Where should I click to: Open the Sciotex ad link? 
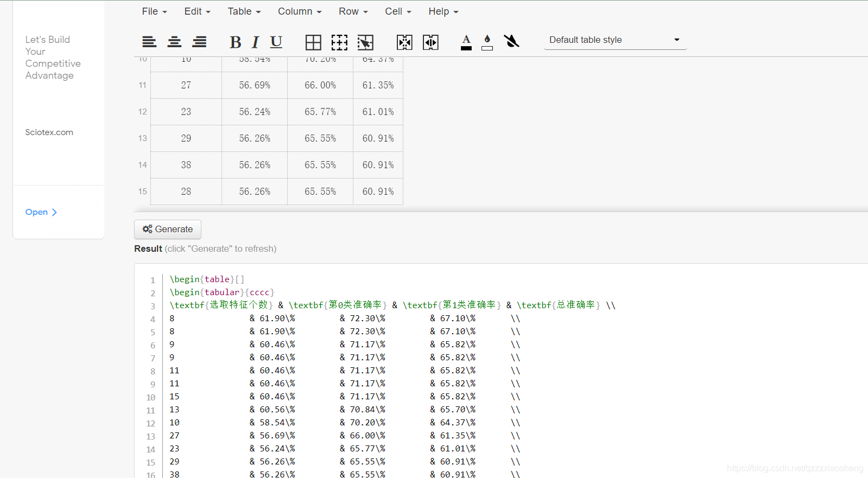(41, 212)
